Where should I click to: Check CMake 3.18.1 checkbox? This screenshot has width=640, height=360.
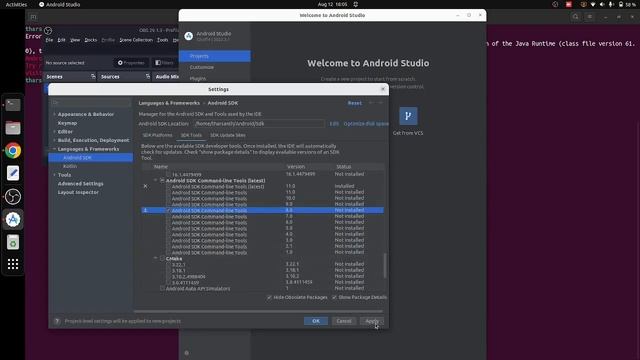(168, 271)
